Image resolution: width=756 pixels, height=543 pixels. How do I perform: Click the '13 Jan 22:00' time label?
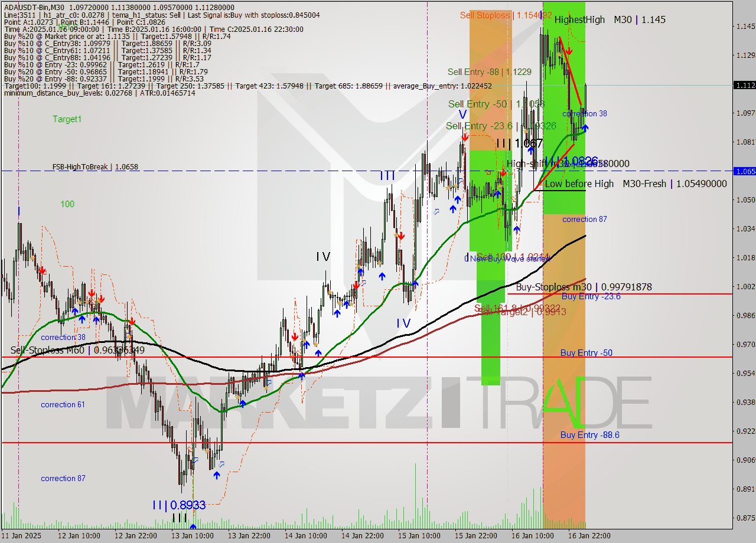(249, 536)
